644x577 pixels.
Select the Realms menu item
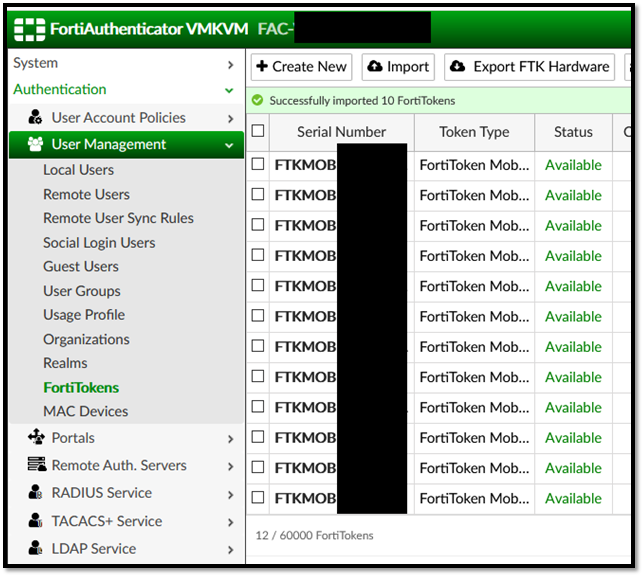coord(65,363)
